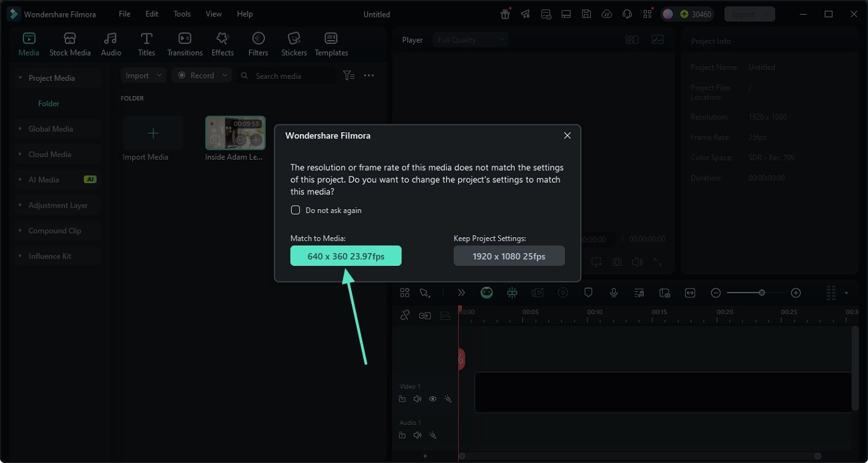The image size is (868, 463).
Task: Click the paper plane share icon
Action: click(x=525, y=14)
